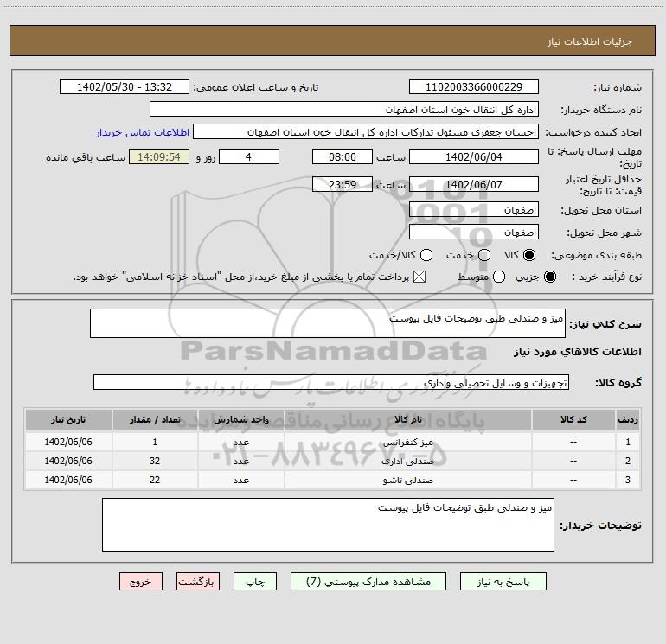Click the تاریخ نیاز column header
The height and width of the screenshot is (644, 666).
point(68,419)
